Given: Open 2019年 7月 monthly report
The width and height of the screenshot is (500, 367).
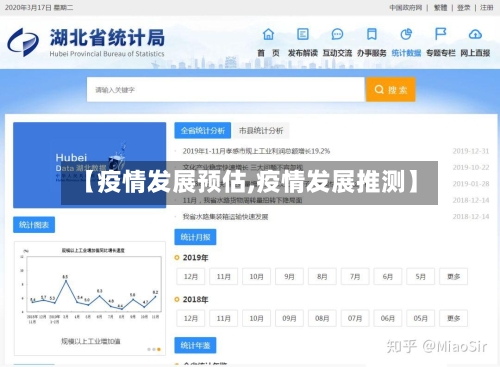Looking at the screenshot, I should tap(355, 276).
